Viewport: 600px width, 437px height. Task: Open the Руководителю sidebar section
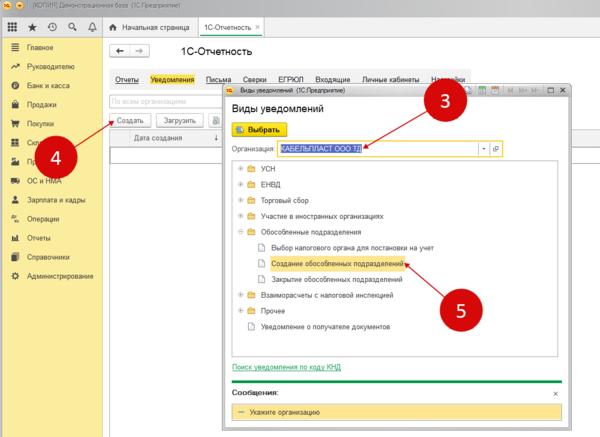pyautogui.click(x=51, y=67)
